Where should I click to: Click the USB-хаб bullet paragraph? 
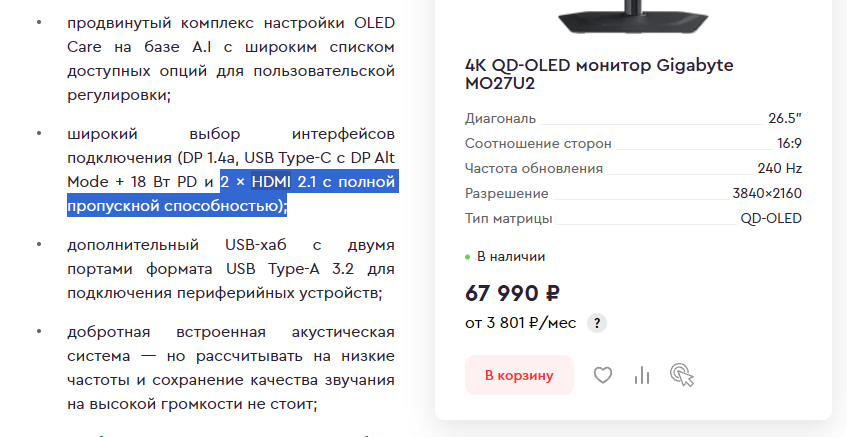[231, 269]
